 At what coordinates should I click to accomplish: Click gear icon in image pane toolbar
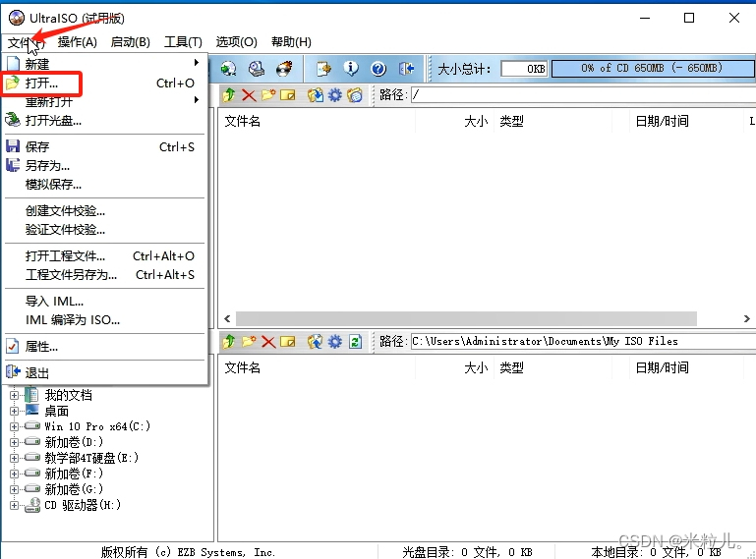click(x=334, y=95)
